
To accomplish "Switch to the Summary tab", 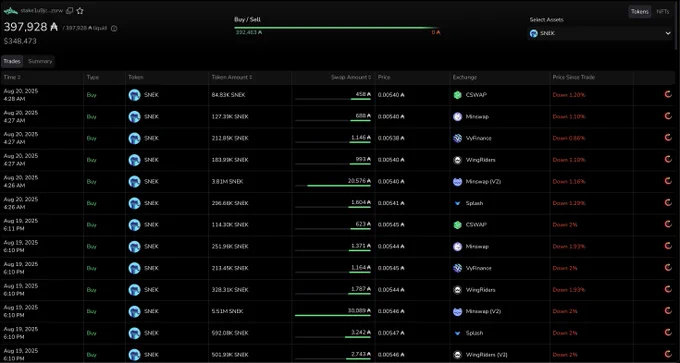I will [x=40, y=61].
